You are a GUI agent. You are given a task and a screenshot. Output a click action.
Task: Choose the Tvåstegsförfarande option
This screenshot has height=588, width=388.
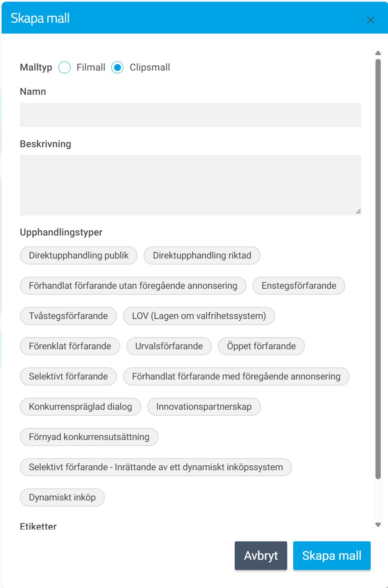coord(68,316)
